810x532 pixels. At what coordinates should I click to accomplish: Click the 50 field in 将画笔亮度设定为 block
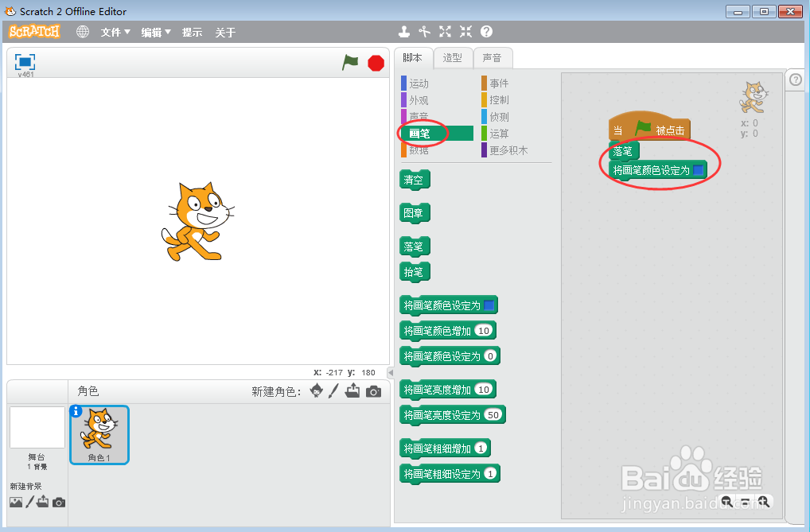pyautogui.click(x=493, y=415)
